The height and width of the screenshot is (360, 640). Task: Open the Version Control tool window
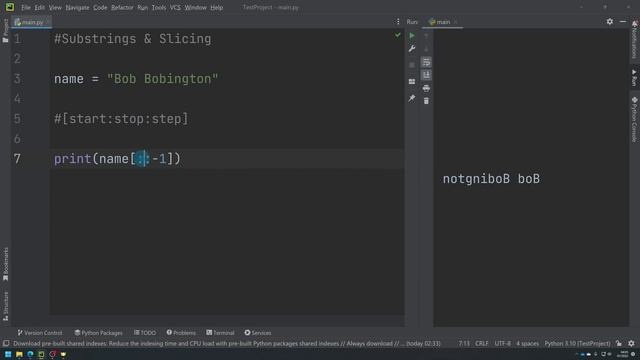40,333
